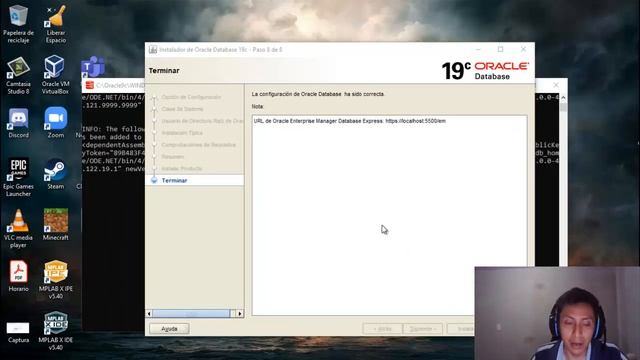Select Instalación Típica step
Screen dimensions: 640x360
182,133
